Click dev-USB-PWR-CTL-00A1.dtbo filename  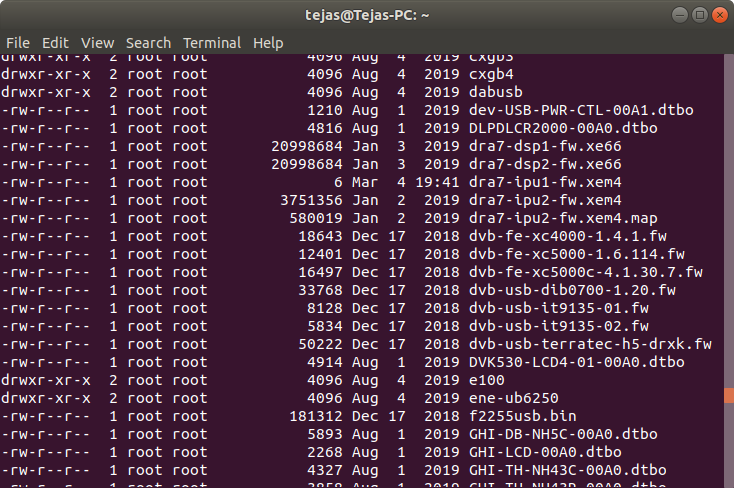(x=581, y=110)
